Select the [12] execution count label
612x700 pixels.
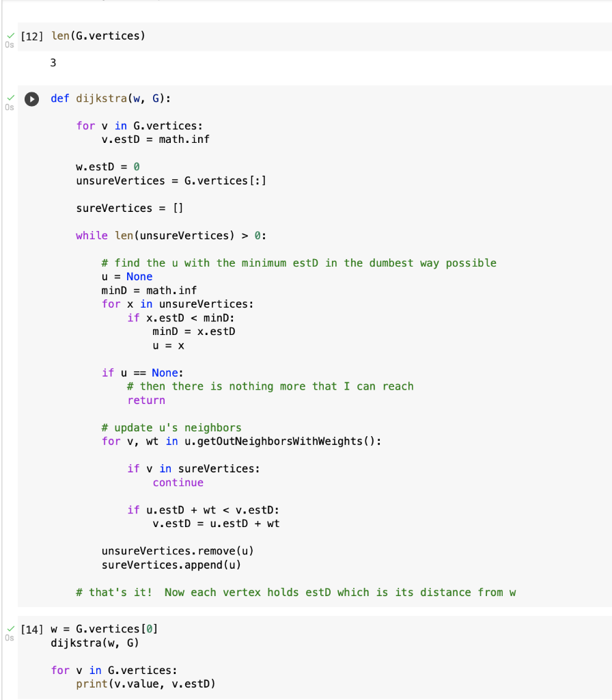pos(32,36)
